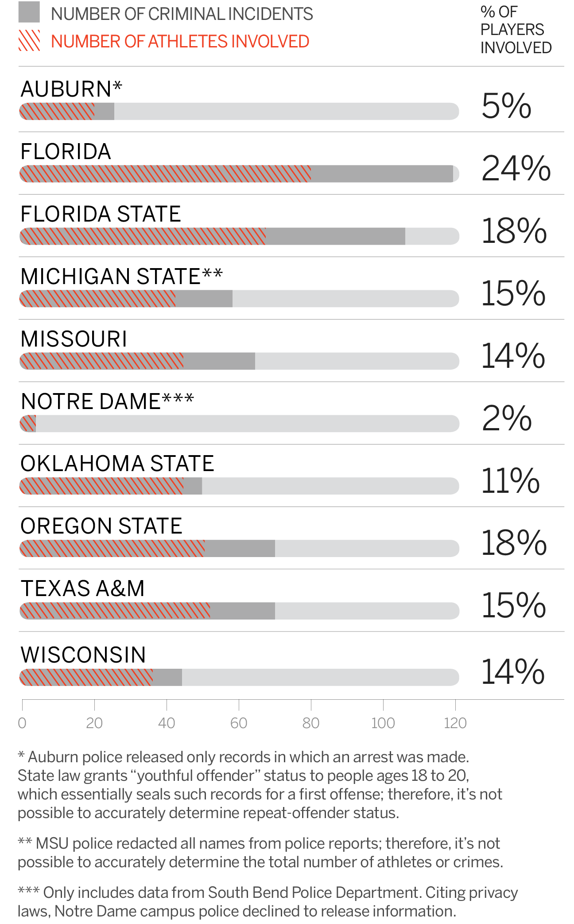This screenshot has width=574, height=924.
Task: Click the Auburn team label
Action: (x=71, y=89)
